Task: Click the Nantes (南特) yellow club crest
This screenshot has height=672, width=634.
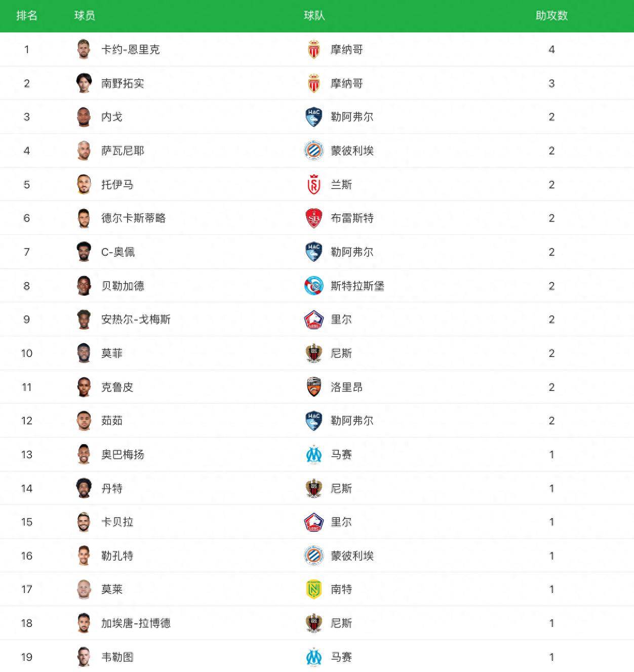Action: 314,589
